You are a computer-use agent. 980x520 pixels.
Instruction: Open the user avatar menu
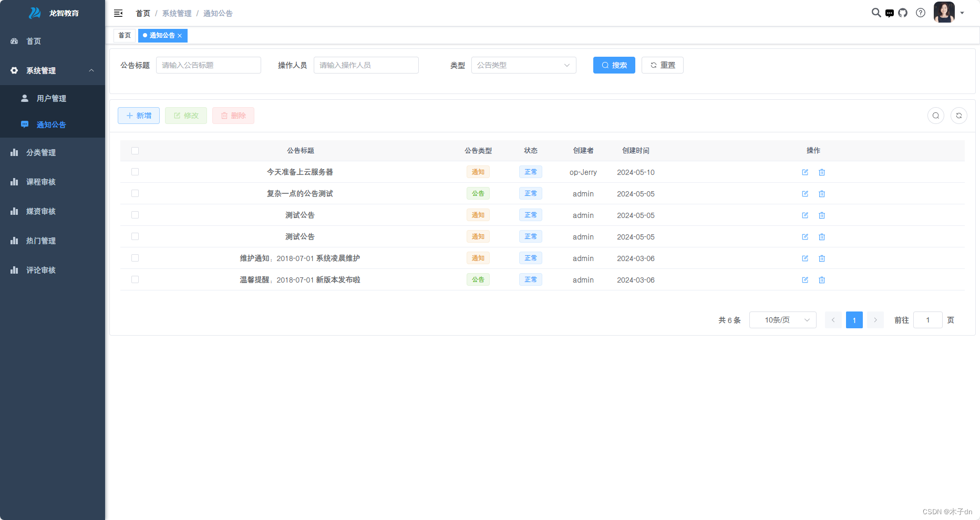pyautogui.click(x=944, y=12)
